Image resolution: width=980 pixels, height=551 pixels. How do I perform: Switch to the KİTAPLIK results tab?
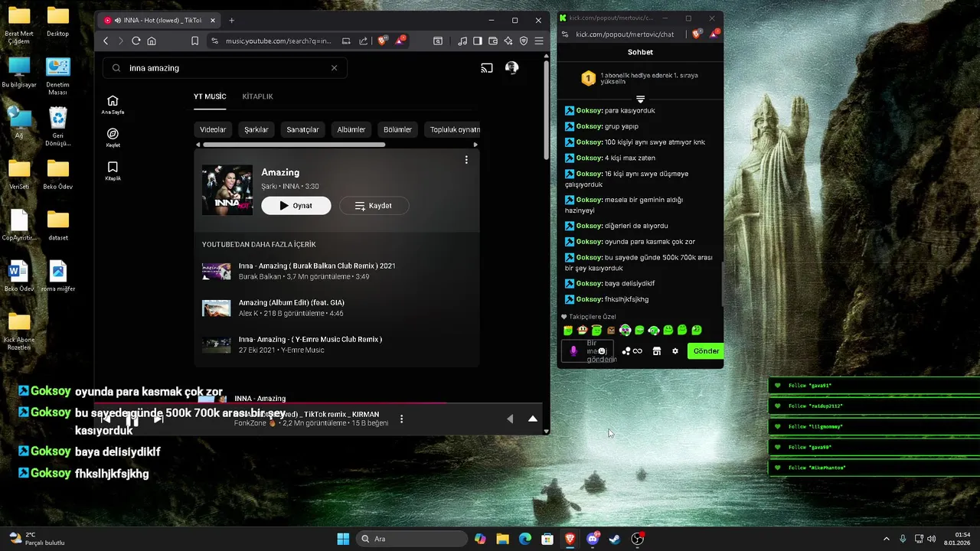point(257,96)
